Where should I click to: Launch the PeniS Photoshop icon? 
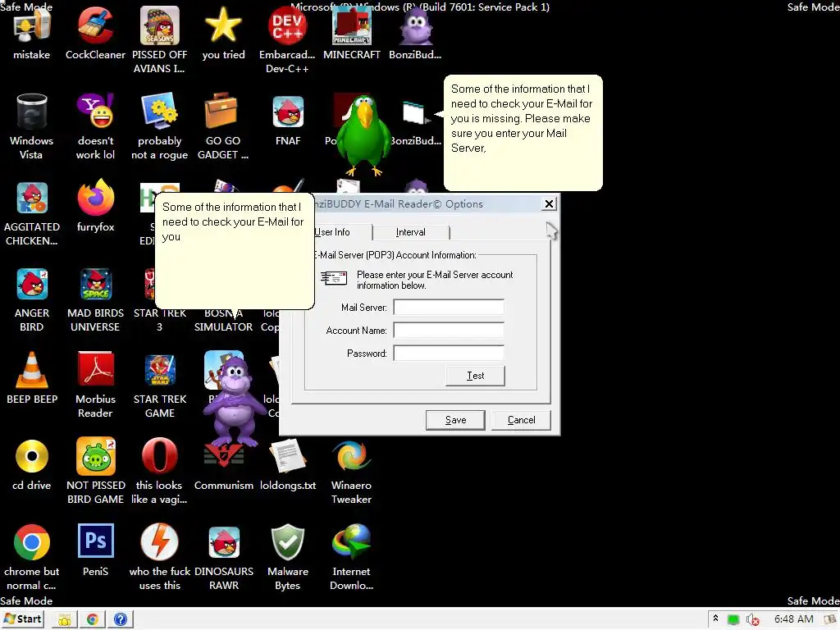95,541
